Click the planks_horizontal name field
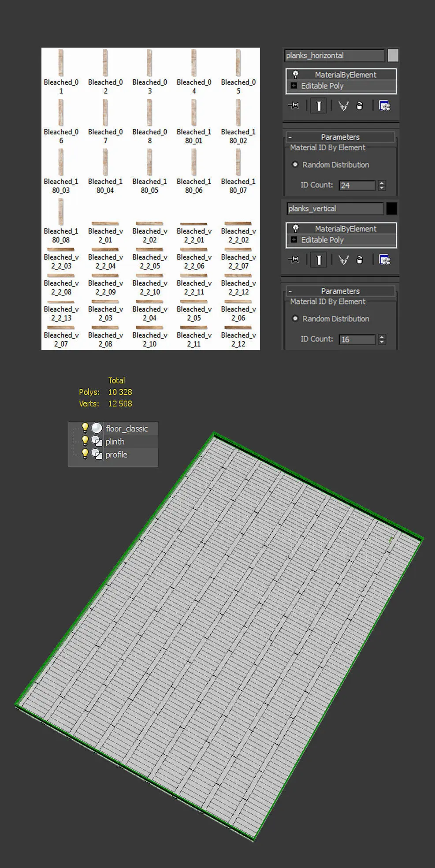This screenshot has height=868, width=435. pyautogui.click(x=334, y=55)
